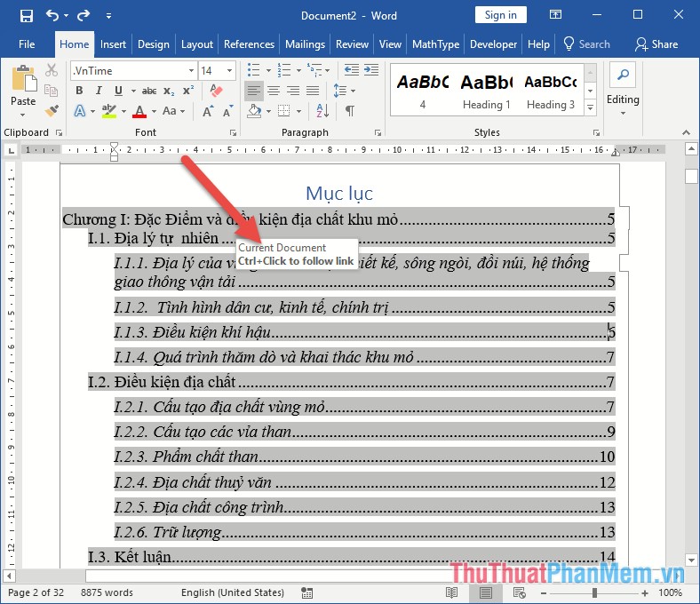This screenshot has width=700, height=604.
Task: Open the Customize Quick Access Toolbar arrow
Action: [108, 16]
